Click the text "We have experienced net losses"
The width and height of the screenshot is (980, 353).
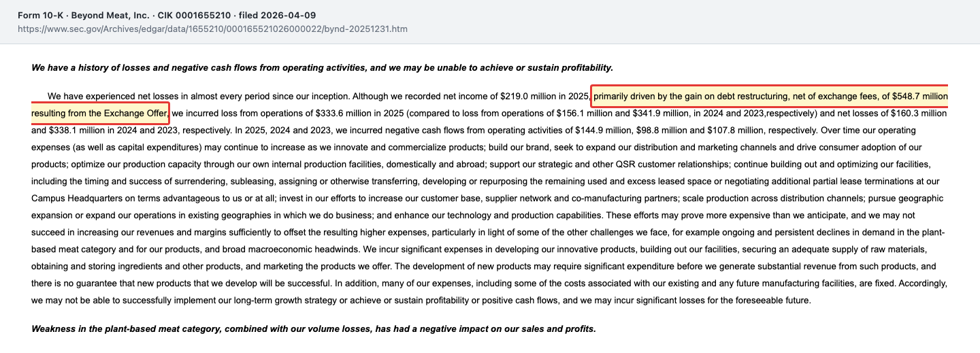(x=113, y=97)
